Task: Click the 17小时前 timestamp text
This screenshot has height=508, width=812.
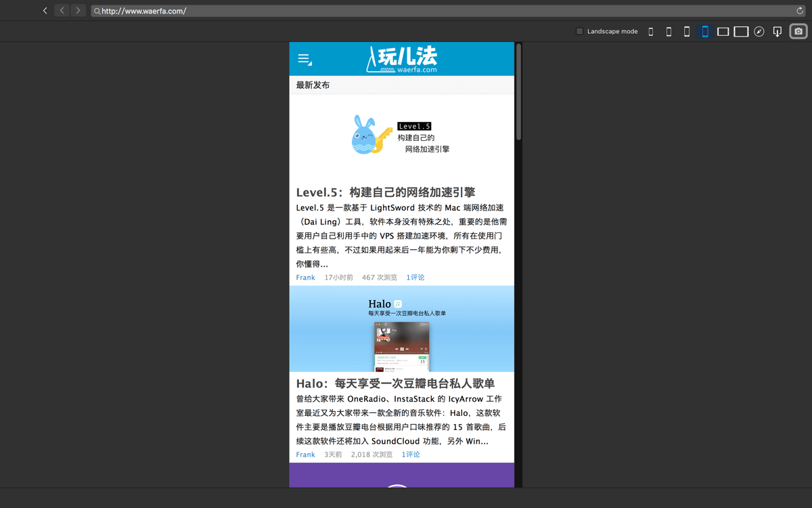Action: click(x=338, y=278)
